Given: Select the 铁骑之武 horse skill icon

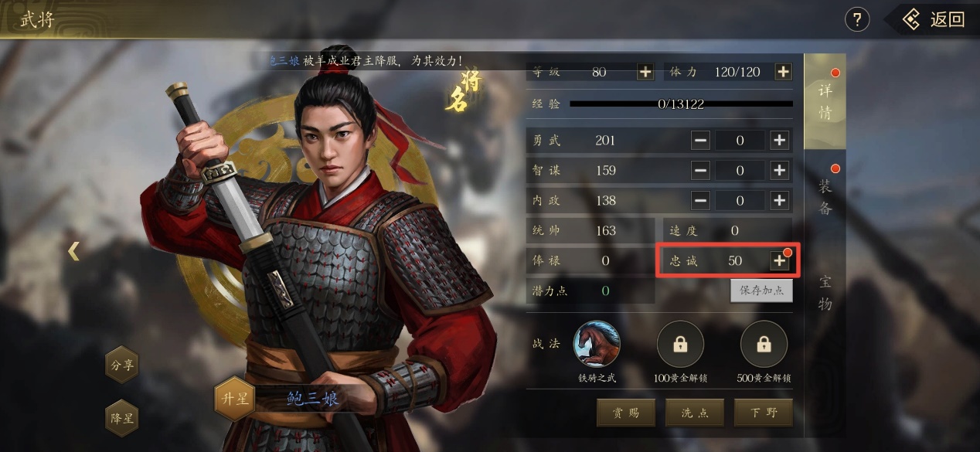Looking at the screenshot, I should click(597, 344).
